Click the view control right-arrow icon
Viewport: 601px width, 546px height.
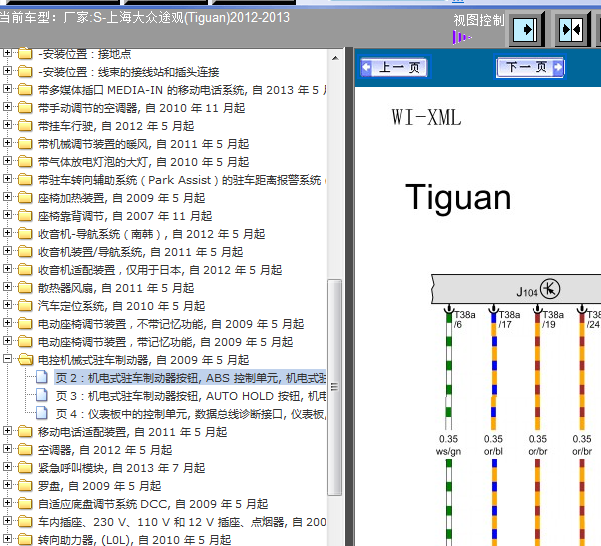click(525, 30)
